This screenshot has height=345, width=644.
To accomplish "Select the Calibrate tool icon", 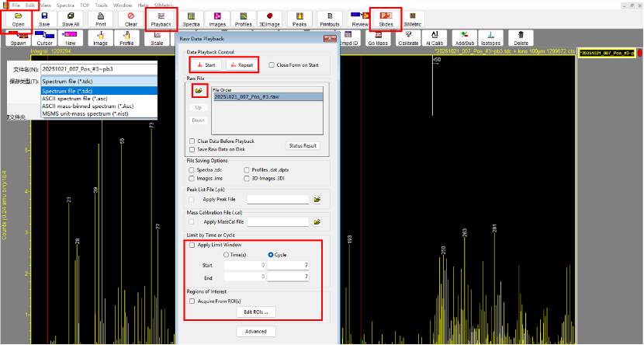I will coord(408,38).
